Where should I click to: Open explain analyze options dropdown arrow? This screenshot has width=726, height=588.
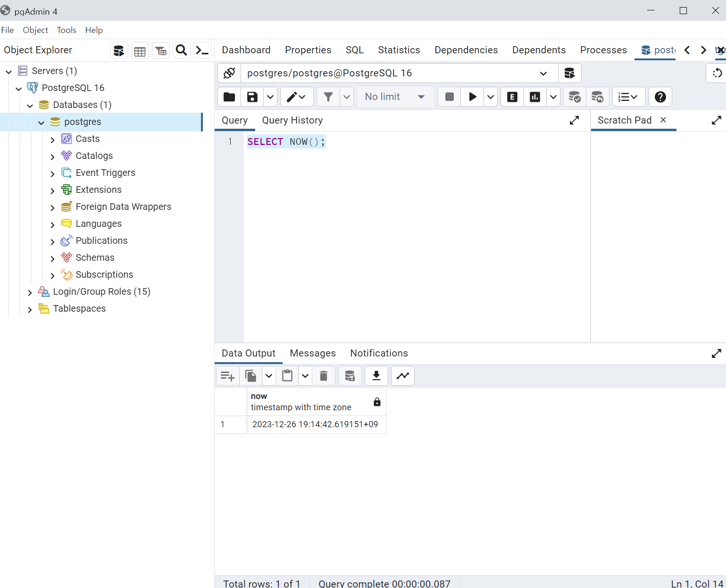tap(553, 97)
